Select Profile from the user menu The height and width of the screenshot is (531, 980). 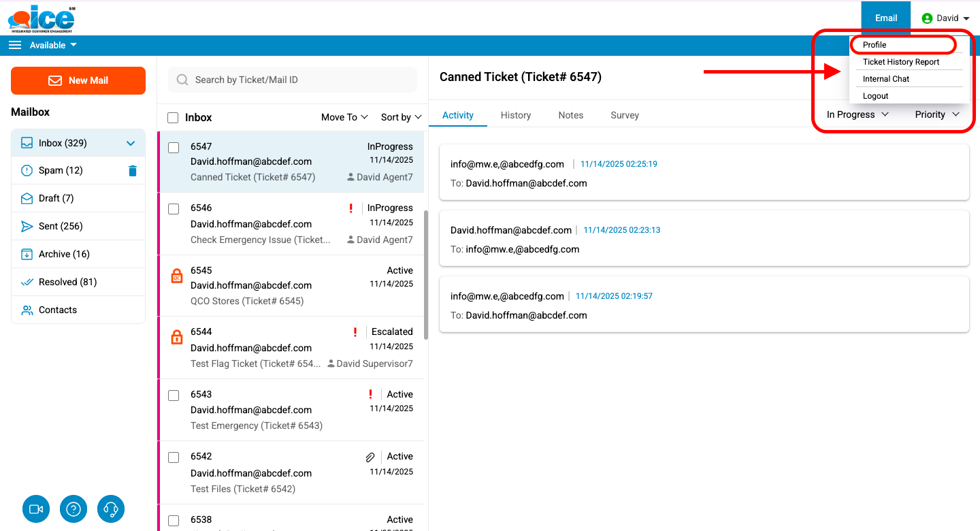pos(875,45)
